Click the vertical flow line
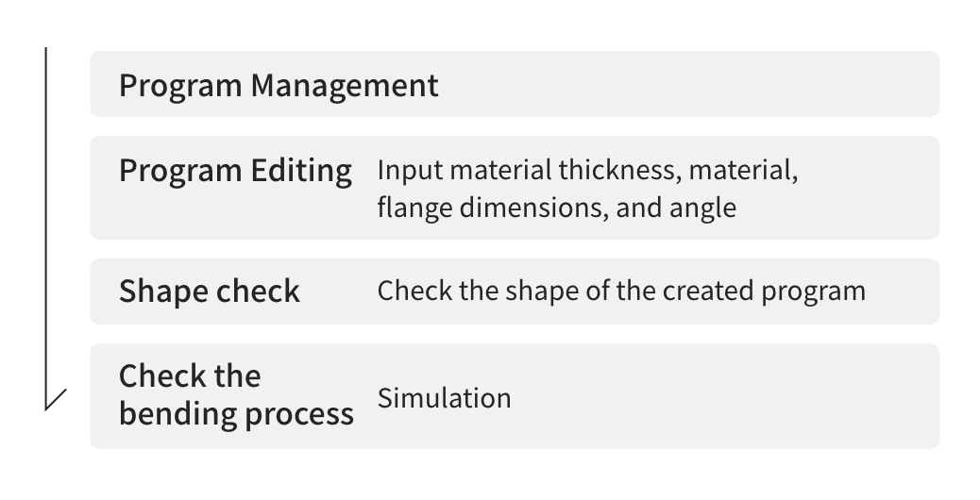This screenshot has width=980, height=500. pos(45,228)
